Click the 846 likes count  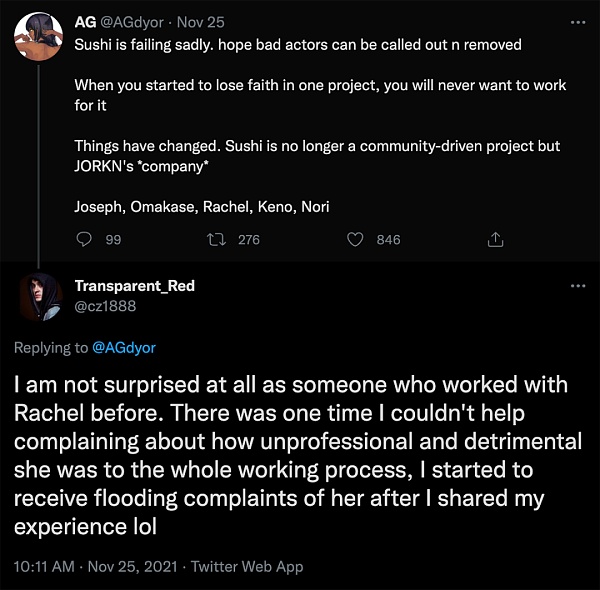pyautogui.click(x=388, y=240)
